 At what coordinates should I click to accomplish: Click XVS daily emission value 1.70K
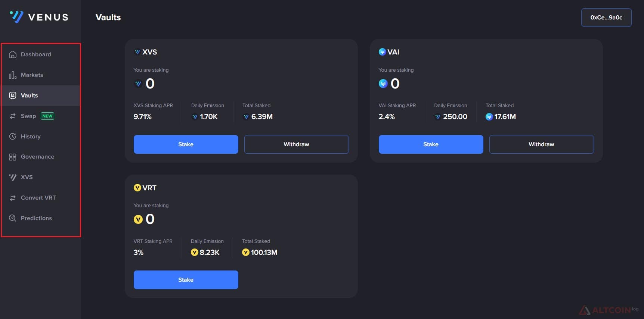[209, 117]
